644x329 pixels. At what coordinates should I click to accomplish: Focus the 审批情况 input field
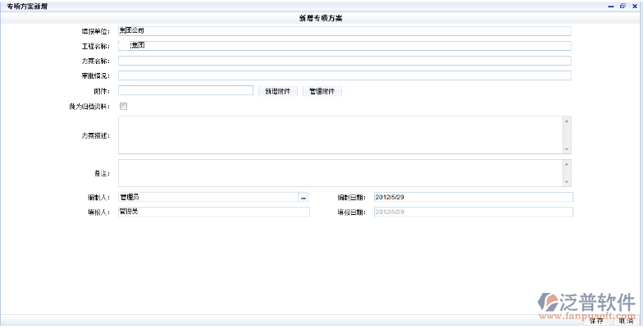point(345,75)
